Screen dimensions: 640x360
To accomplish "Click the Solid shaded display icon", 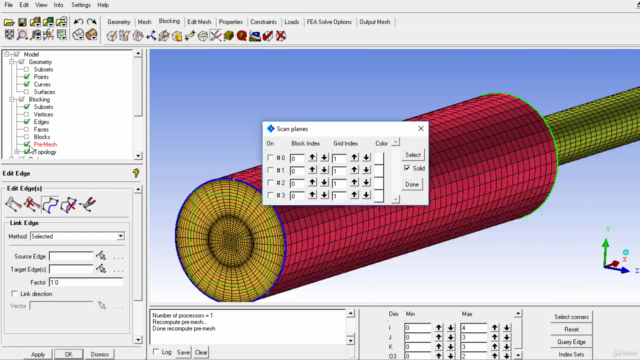I will tap(91, 35).
